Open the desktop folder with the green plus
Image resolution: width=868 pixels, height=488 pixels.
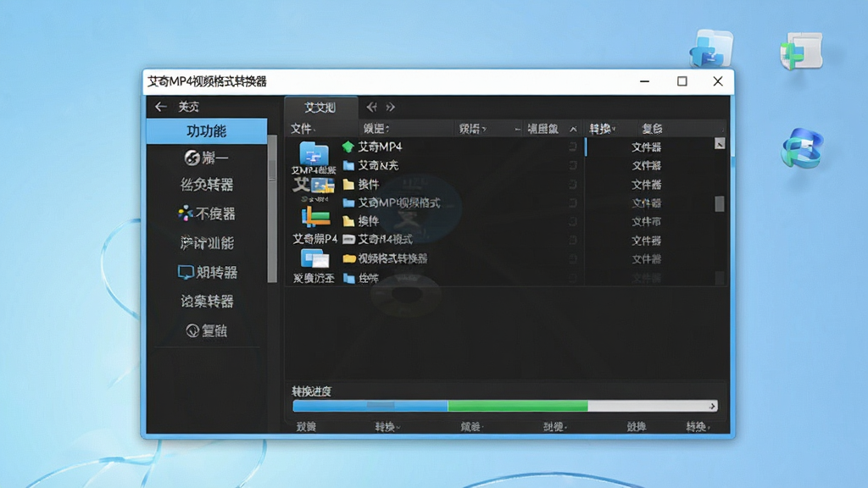802,51
